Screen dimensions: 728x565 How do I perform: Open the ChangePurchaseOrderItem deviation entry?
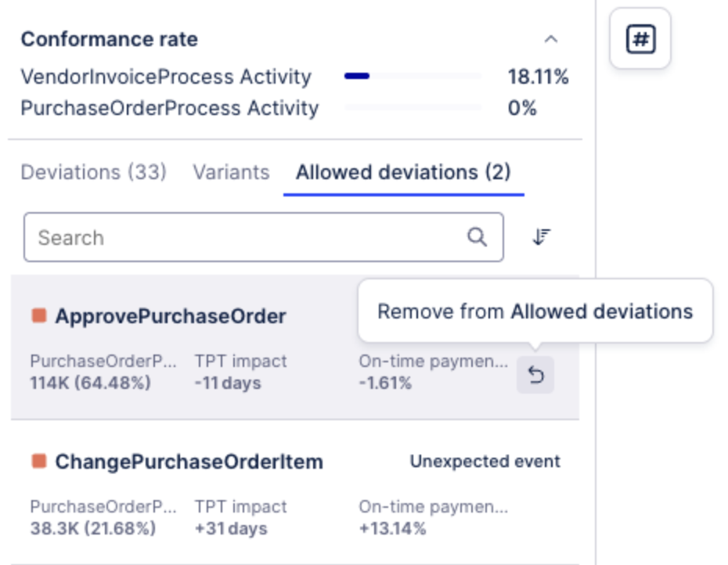[x=189, y=462]
